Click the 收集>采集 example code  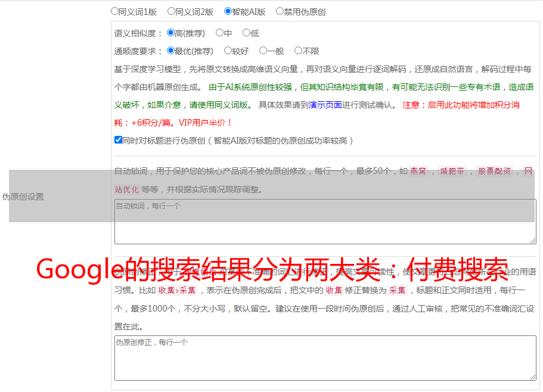[177, 290]
